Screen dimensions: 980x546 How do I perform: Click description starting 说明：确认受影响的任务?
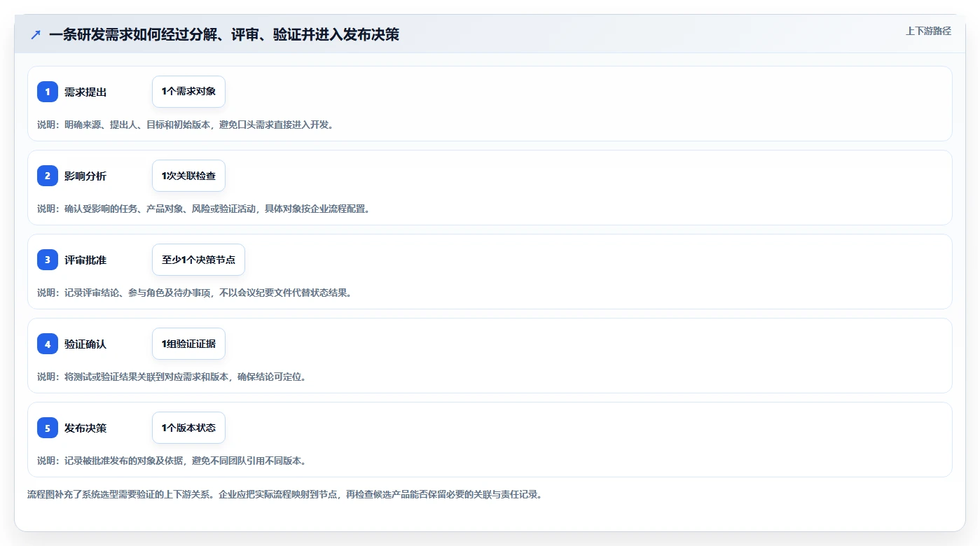(x=205, y=209)
